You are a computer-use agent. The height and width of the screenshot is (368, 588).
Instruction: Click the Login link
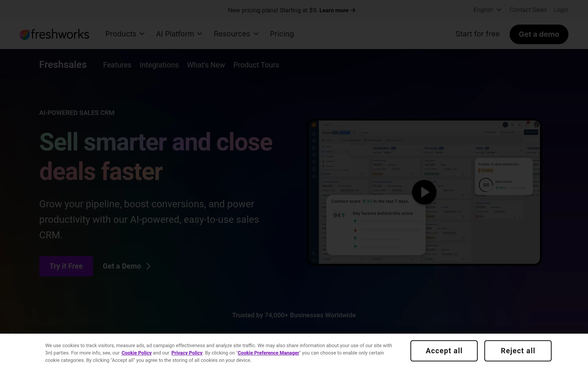561,10
